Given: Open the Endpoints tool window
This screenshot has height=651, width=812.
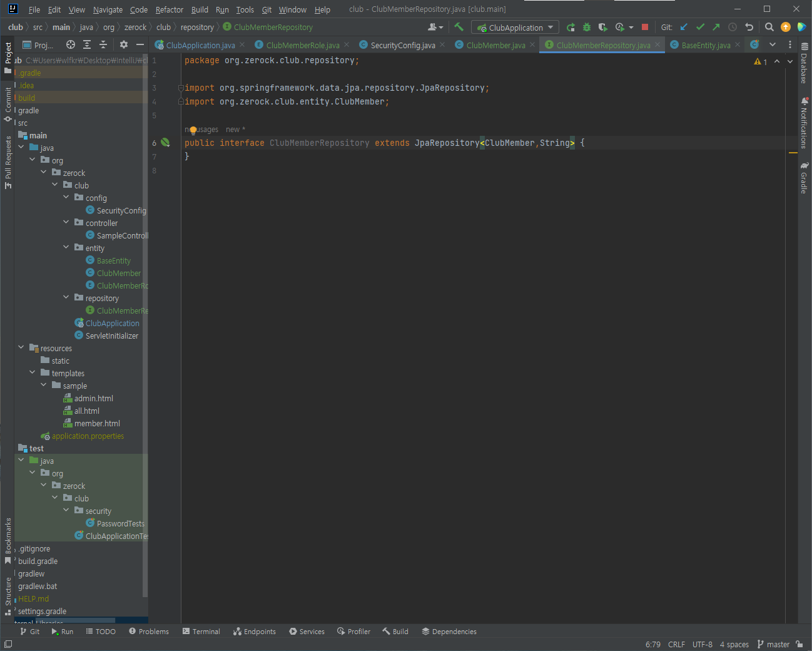Looking at the screenshot, I should tap(255, 632).
